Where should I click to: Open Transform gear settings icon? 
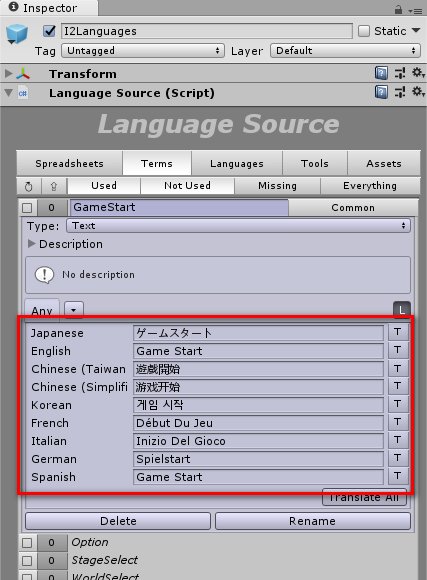[x=418, y=72]
